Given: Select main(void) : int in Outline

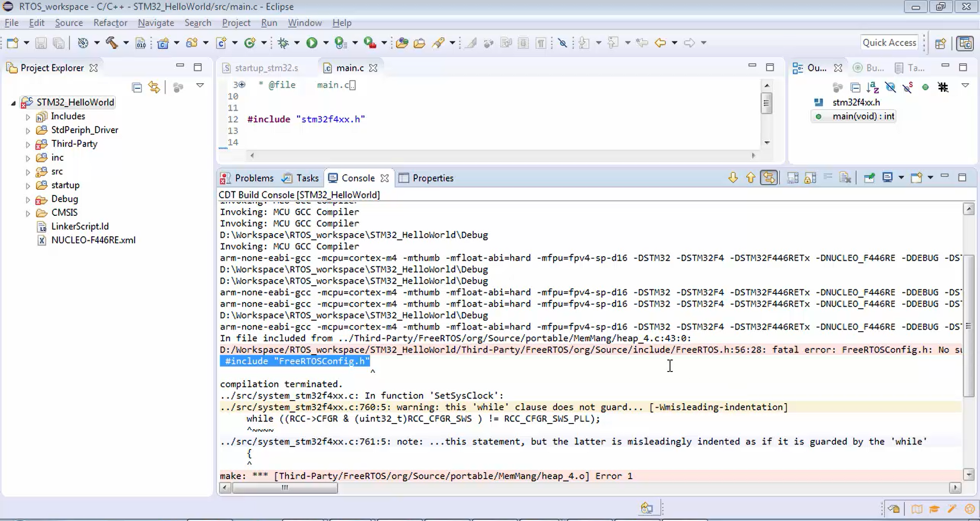Looking at the screenshot, I should (x=863, y=116).
